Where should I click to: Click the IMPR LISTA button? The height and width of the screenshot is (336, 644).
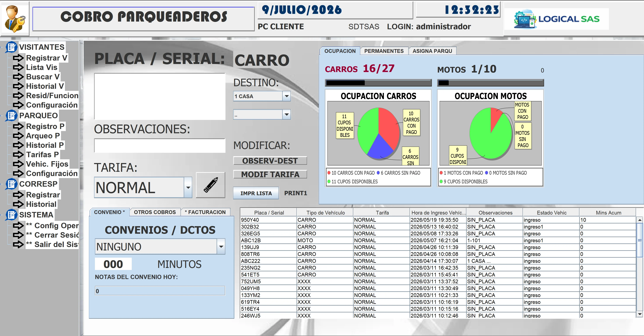tap(256, 193)
